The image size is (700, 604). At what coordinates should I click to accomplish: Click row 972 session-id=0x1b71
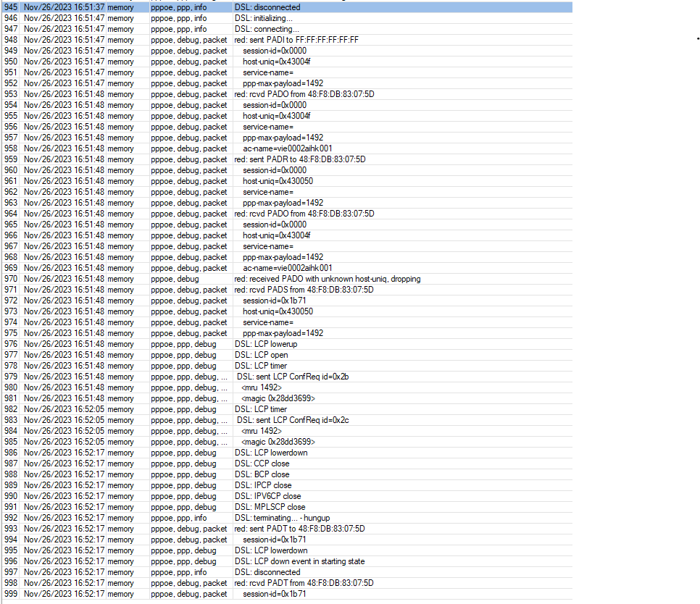287,301
